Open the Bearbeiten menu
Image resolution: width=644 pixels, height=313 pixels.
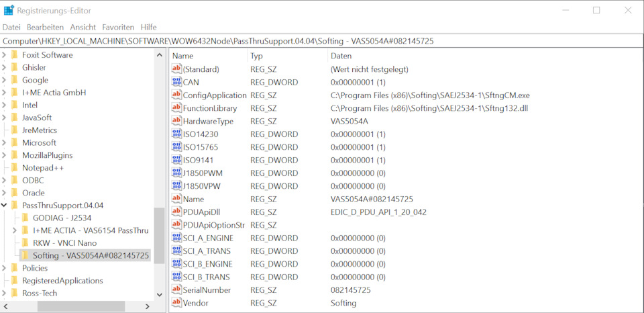(45, 27)
